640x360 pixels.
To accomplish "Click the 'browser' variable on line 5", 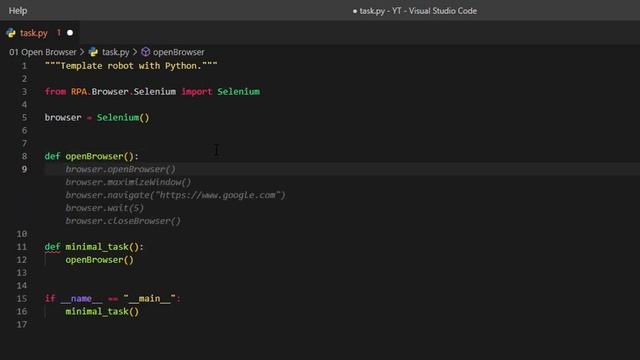I will click(63, 118).
